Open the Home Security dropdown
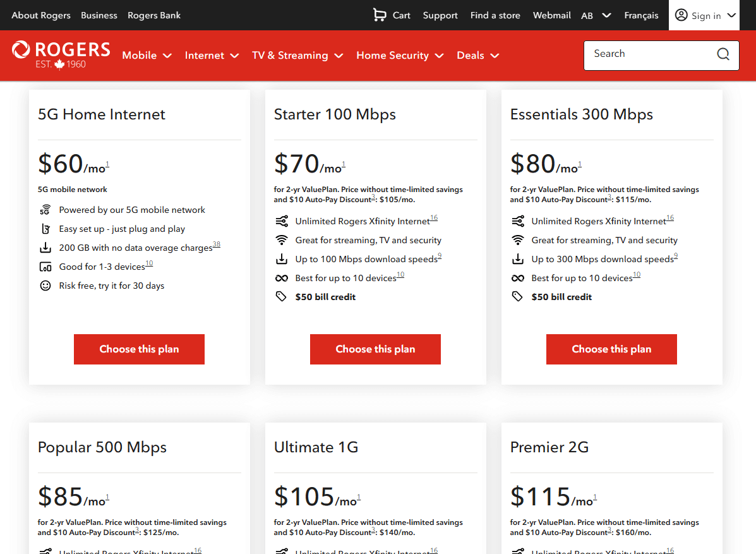Image resolution: width=756 pixels, height=554 pixels. point(400,56)
